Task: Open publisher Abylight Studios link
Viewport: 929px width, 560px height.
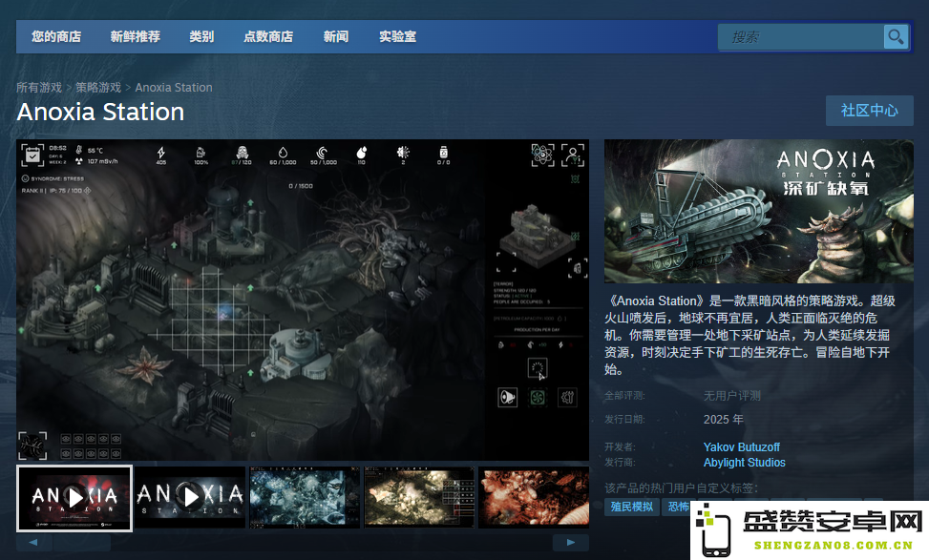Action: [744, 463]
